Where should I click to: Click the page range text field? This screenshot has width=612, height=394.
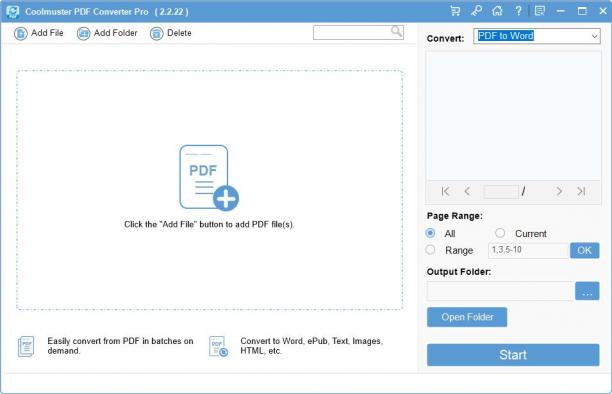pos(528,250)
